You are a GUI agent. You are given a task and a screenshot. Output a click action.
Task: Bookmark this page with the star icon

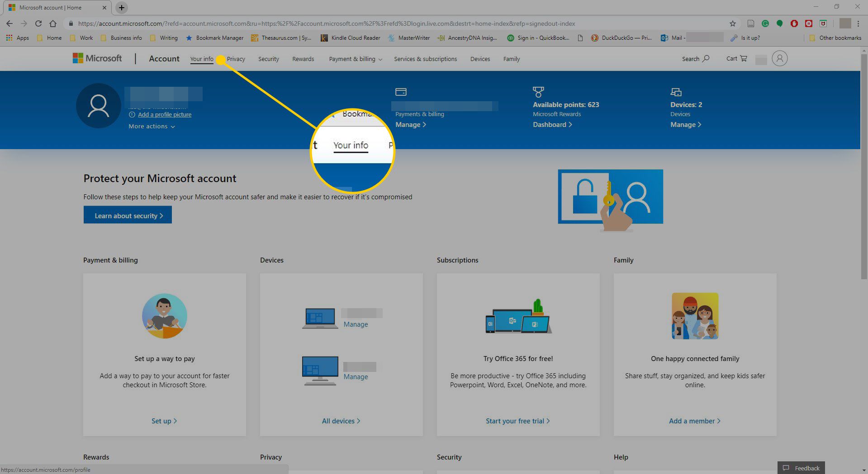tap(733, 23)
